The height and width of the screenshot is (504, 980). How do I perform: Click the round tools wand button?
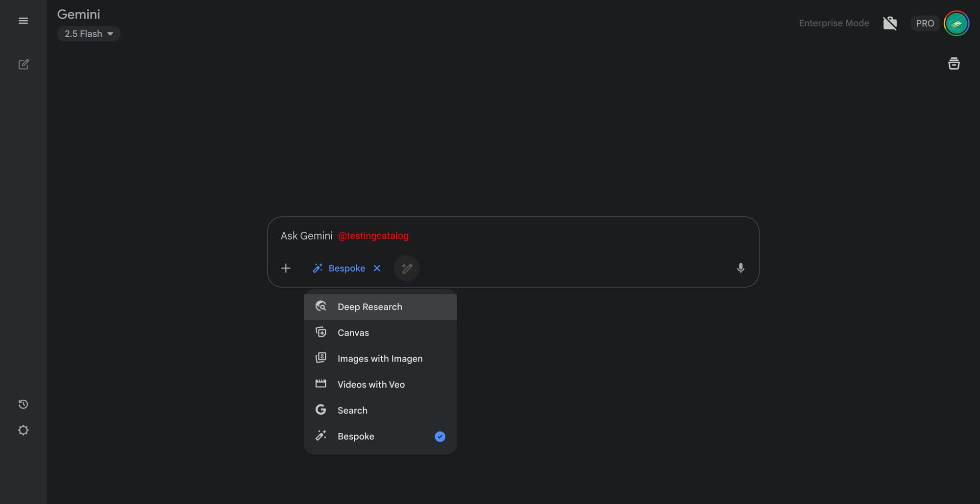[407, 268]
